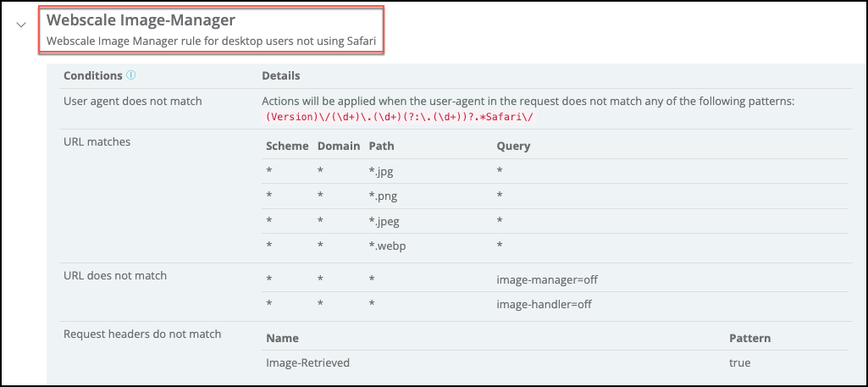Select the *.jpeg path entry
Viewport: 868px width, 387px height.
(384, 220)
